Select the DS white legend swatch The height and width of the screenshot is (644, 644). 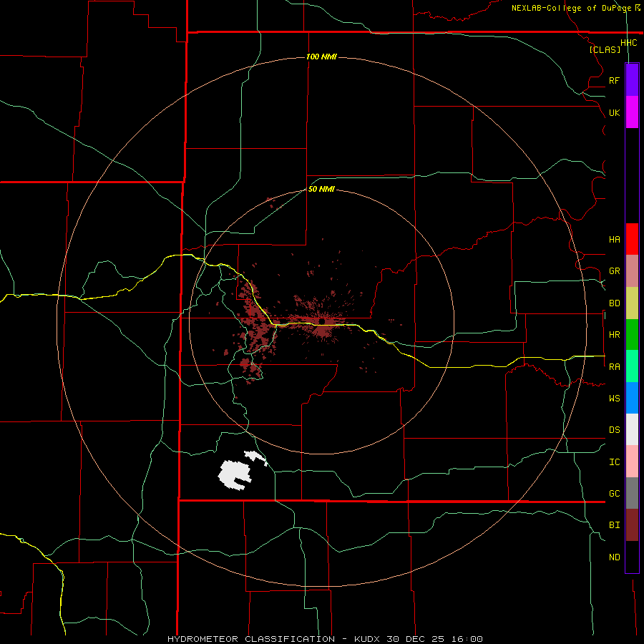point(632,429)
